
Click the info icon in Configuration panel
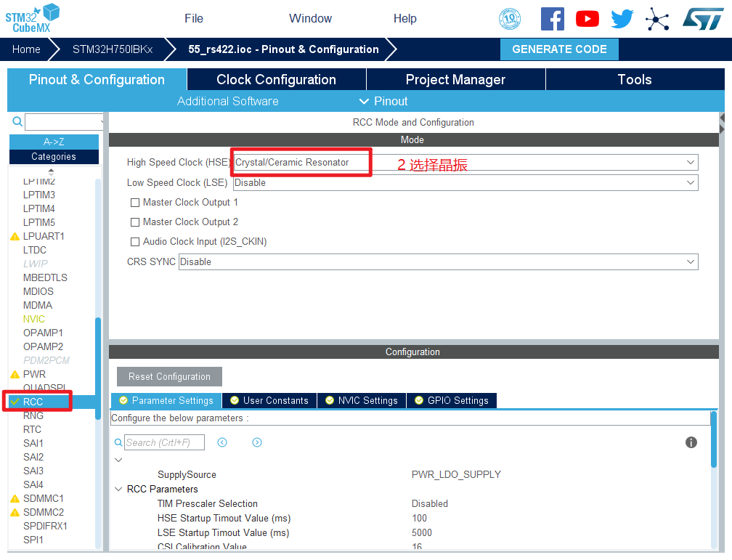click(x=691, y=442)
